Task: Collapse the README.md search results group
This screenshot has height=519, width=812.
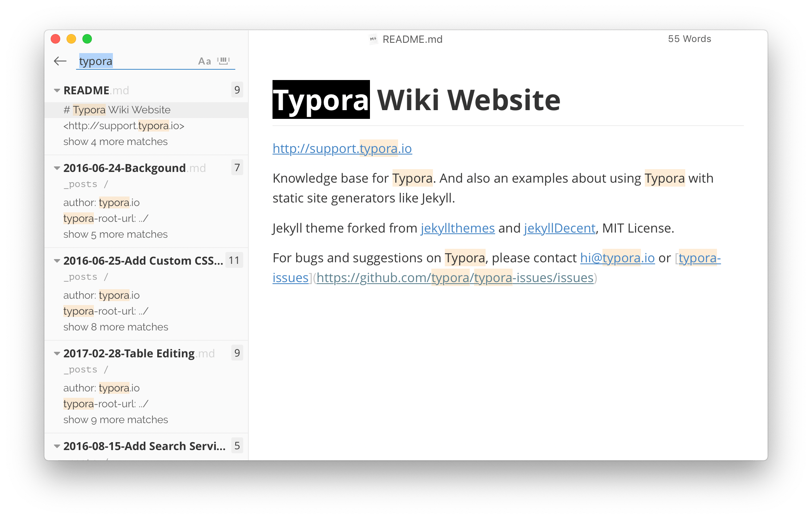Action: 57,91
